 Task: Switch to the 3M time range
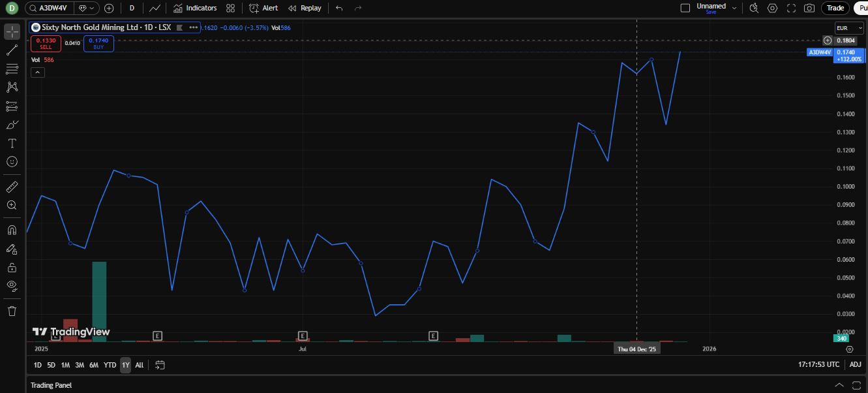(80, 365)
